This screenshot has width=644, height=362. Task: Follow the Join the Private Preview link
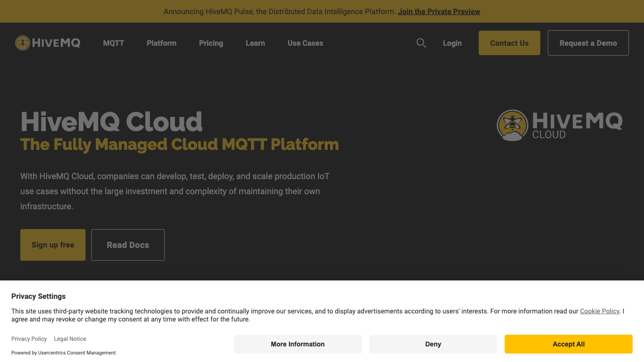(x=439, y=11)
